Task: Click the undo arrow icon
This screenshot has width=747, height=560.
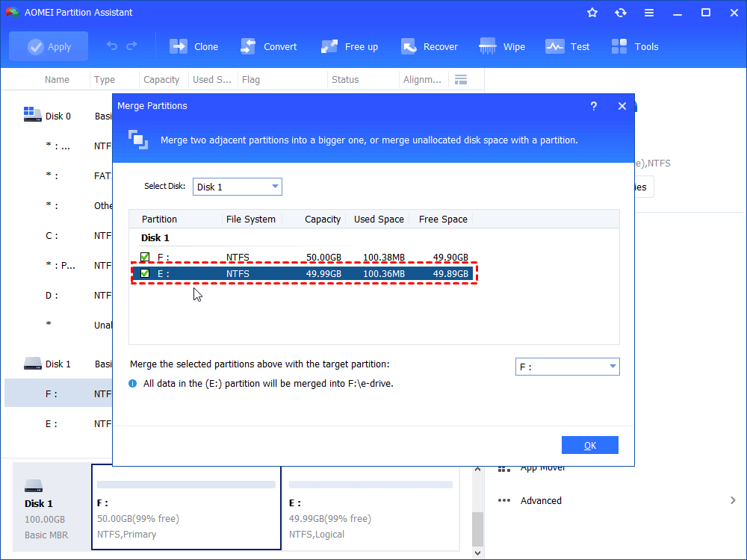Action: point(111,46)
